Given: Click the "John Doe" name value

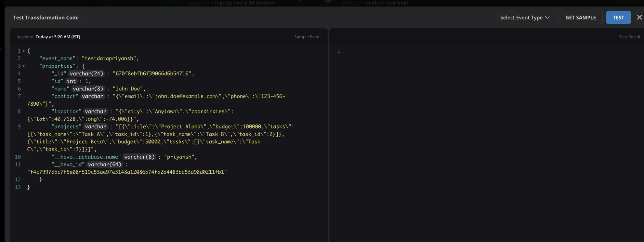Looking at the screenshot, I should (128, 89).
